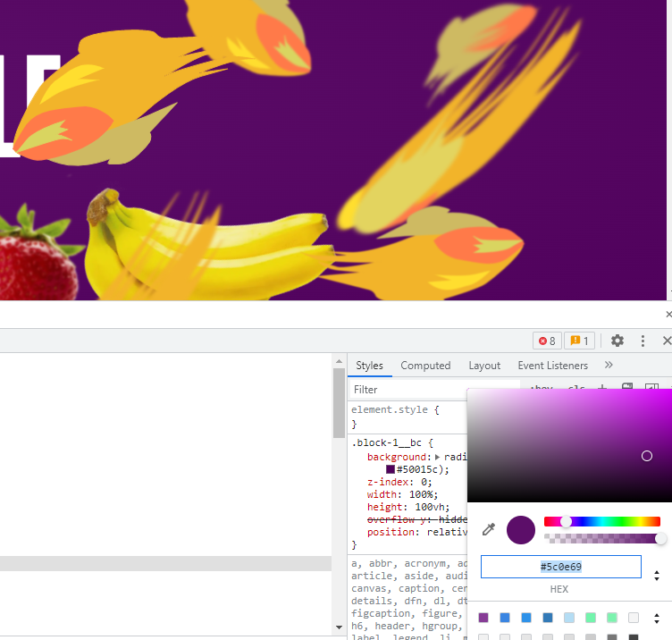This screenshot has height=640, width=672.
Task: Click the Elements panel scrollbar thumb
Action: [x=339, y=403]
